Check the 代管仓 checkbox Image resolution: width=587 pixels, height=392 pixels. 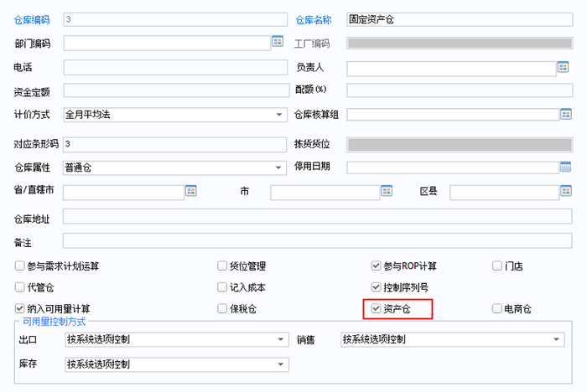click(x=19, y=287)
